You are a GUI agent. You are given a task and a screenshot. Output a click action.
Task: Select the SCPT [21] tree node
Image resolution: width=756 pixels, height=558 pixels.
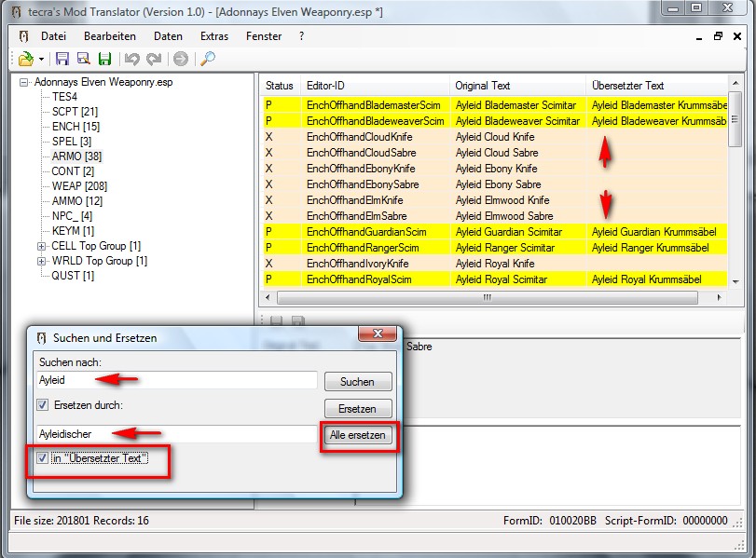pyautogui.click(x=75, y=112)
